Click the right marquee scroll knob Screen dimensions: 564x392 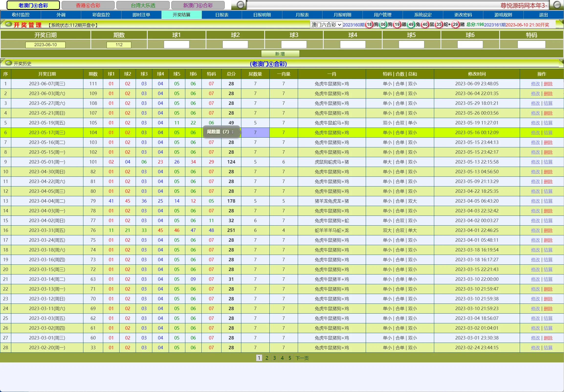click(x=557, y=5)
